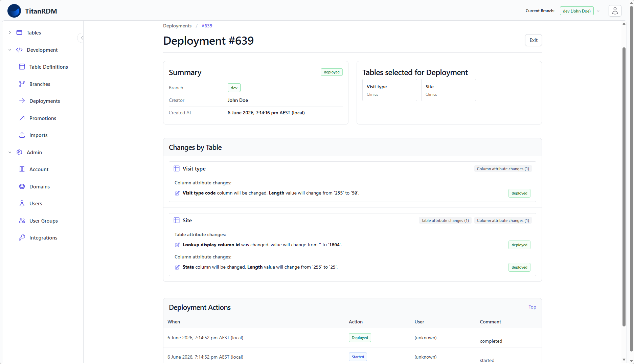Click the Deployments arrow icon
634x364 pixels.
[x=22, y=101]
